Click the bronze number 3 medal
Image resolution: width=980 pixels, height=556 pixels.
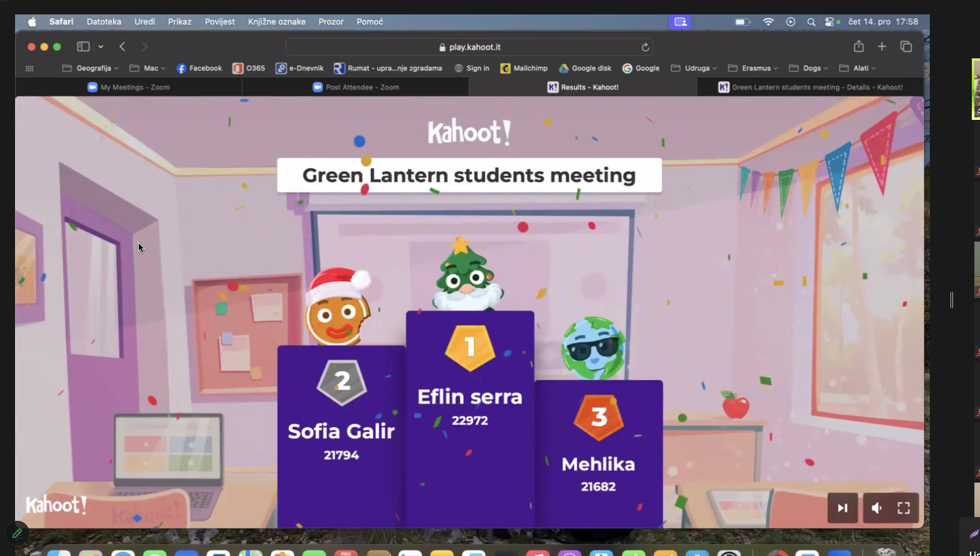(599, 417)
